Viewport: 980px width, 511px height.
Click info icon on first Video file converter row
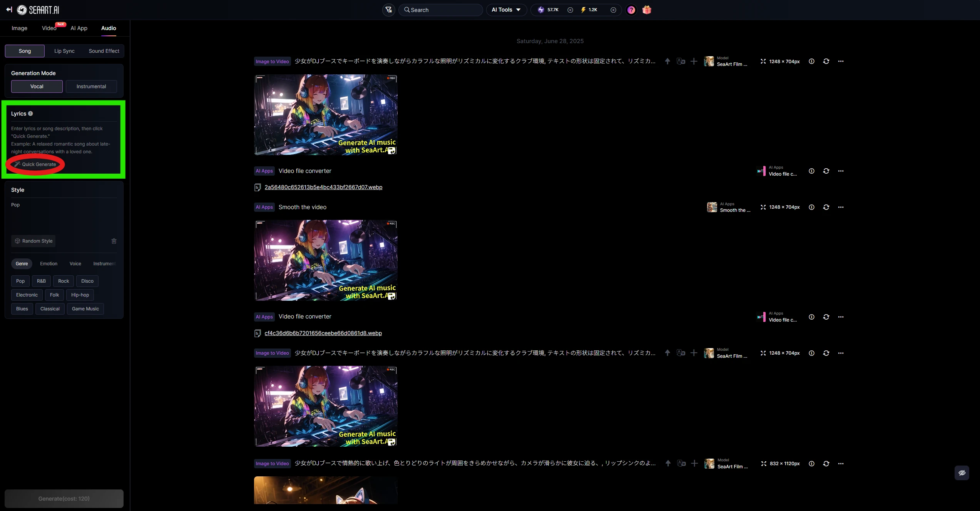[811, 171]
